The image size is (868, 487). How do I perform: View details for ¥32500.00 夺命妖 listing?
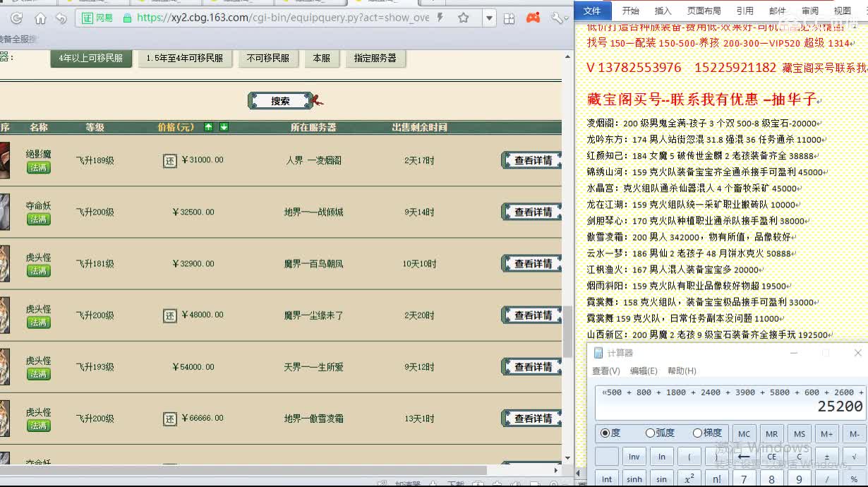coord(532,212)
